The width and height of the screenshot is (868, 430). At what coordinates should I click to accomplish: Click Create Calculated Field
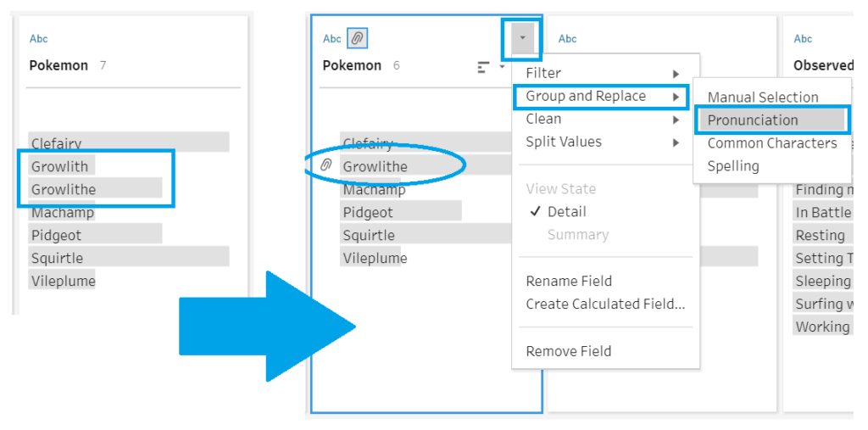coord(604,304)
